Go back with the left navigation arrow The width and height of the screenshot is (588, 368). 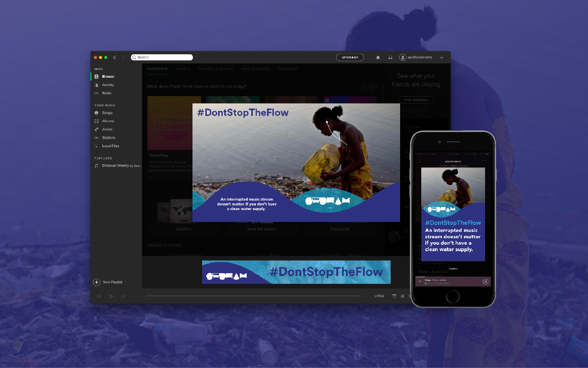click(115, 57)
